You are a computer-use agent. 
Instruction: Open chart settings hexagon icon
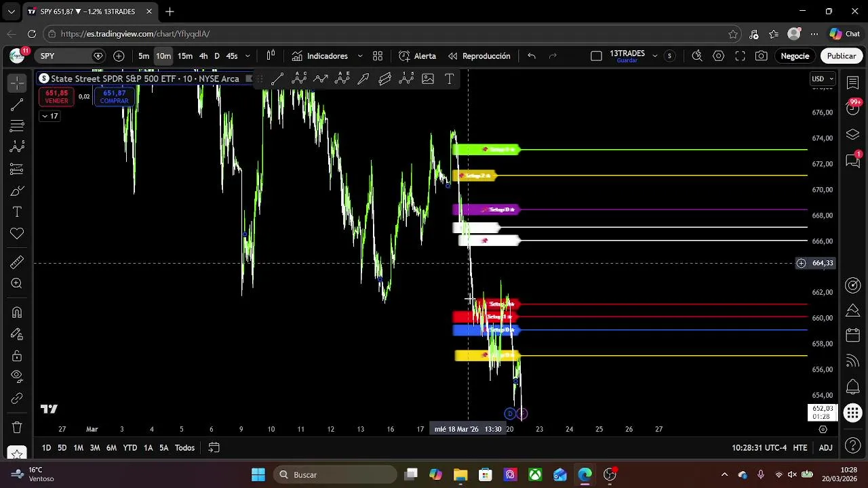(718, 56)
